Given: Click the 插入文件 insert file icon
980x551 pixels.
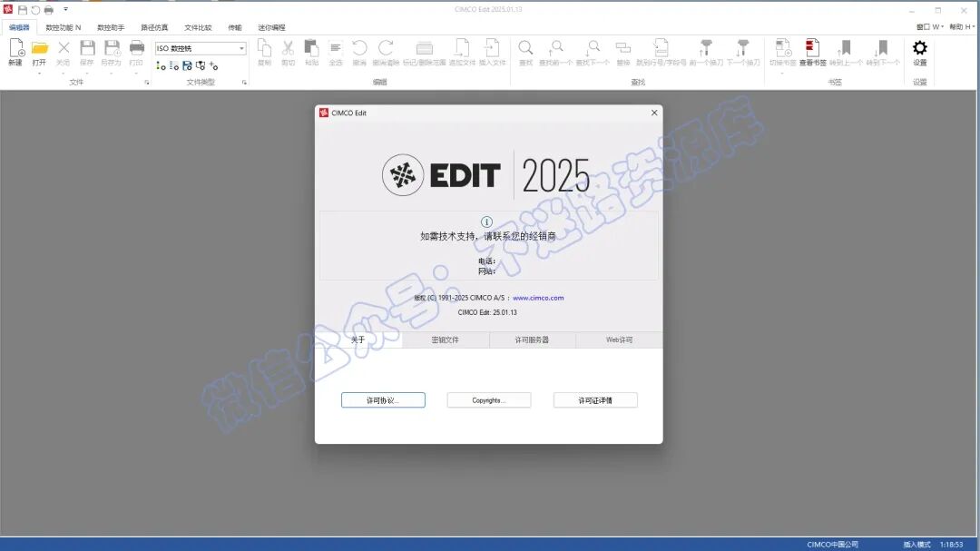Looking at the screenshot, I should [492, 48].
